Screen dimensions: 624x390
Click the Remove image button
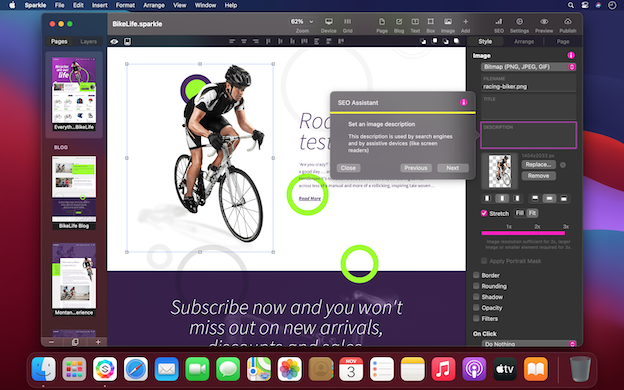(538, 176)
